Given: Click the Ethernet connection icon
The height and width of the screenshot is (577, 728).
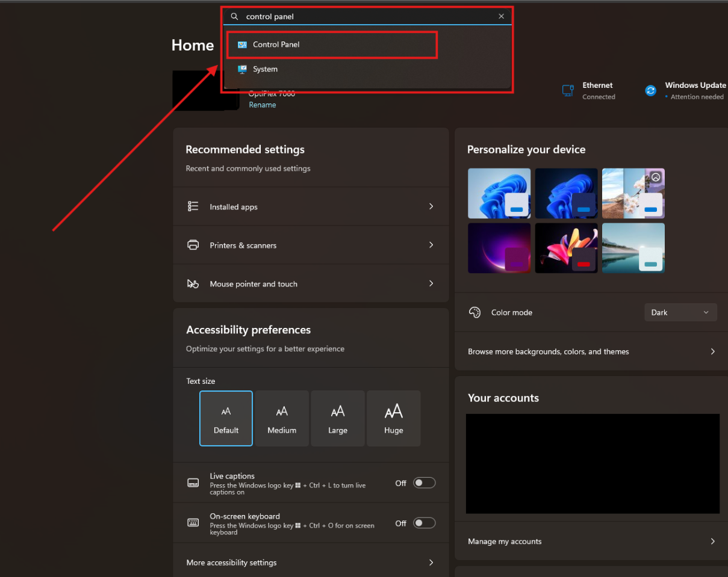Looking at the screenshot, I should (568, 90).
